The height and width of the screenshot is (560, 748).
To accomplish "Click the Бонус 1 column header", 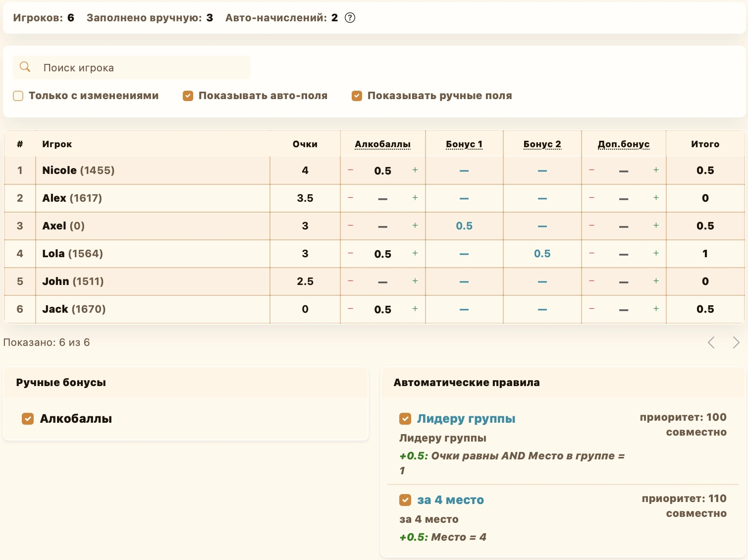I will coord(464,144).
